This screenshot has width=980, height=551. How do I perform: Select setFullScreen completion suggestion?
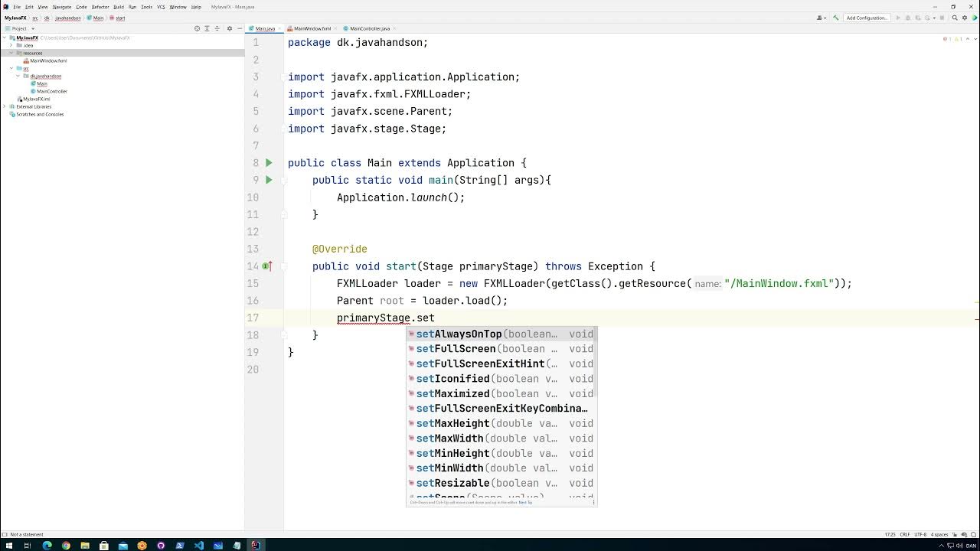point(501,349)
